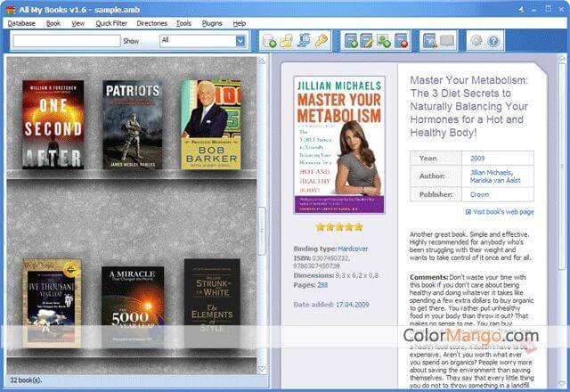This screenshot has width=570, height=392.
Task: Click the New database toolbar icon
Action: [269, 41]
